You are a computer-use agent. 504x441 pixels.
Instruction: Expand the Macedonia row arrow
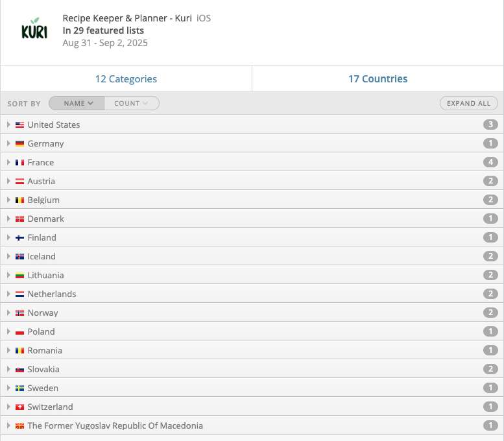tap(8, 425)
